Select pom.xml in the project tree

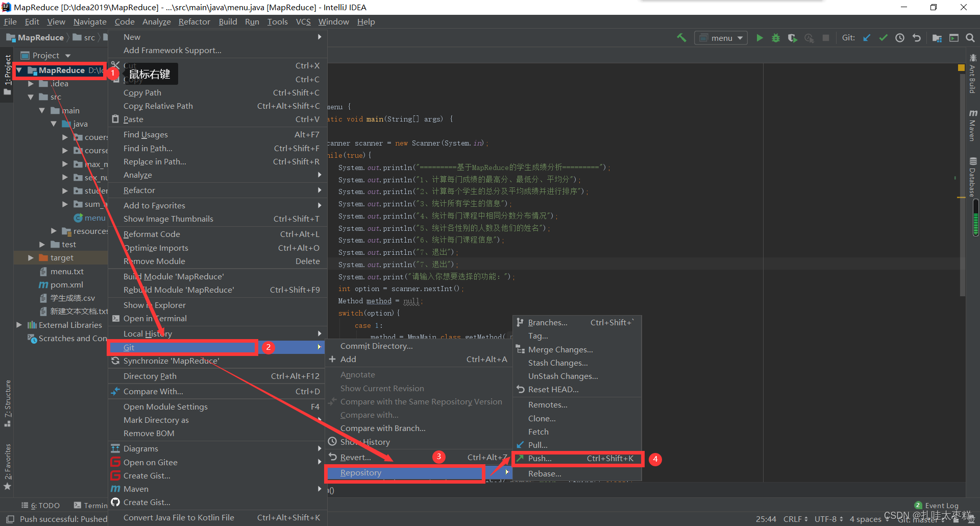click(65, 284)
